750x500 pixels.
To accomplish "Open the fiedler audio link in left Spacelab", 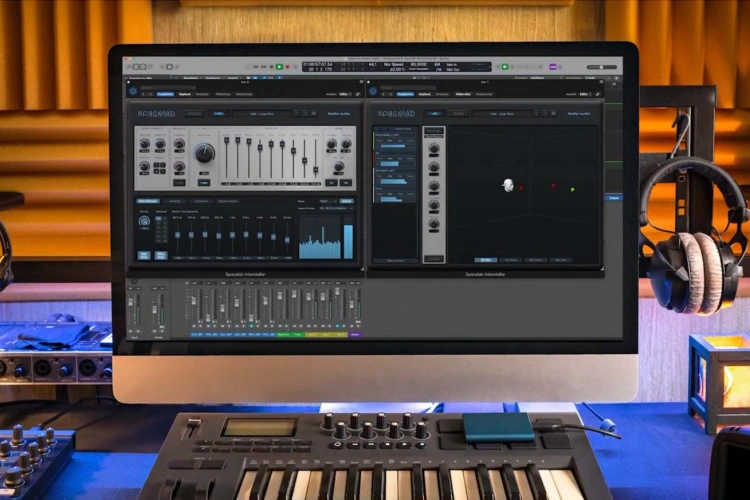I will click(339, 113).
